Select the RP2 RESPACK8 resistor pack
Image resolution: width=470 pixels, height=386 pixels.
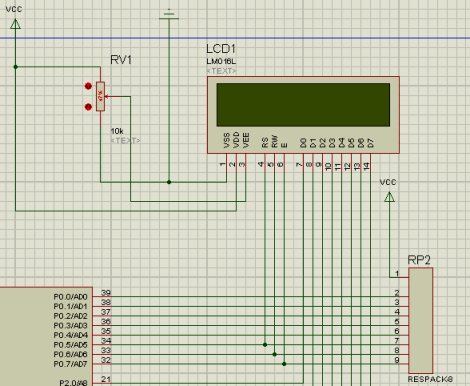click(x=421, y=320)
